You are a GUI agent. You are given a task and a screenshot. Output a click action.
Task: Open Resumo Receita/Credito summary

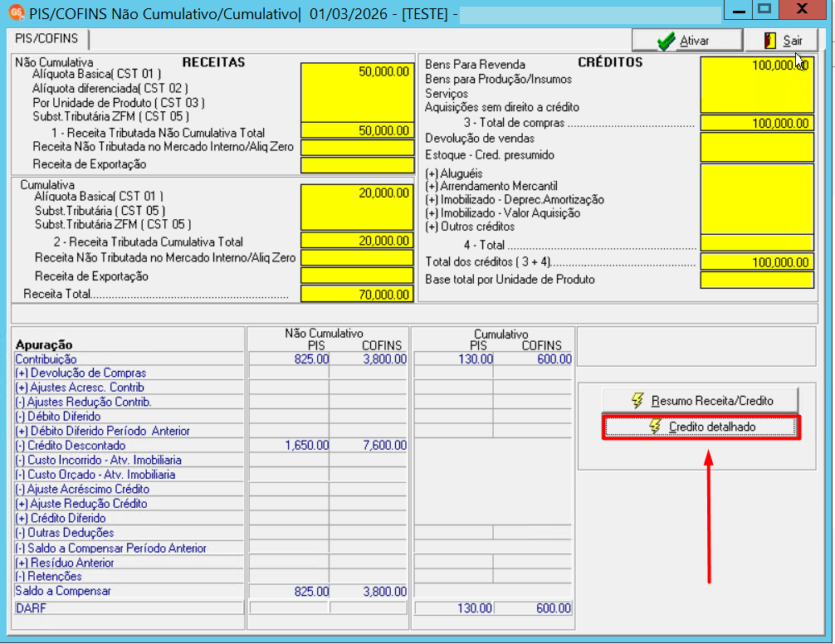[701, 400]
